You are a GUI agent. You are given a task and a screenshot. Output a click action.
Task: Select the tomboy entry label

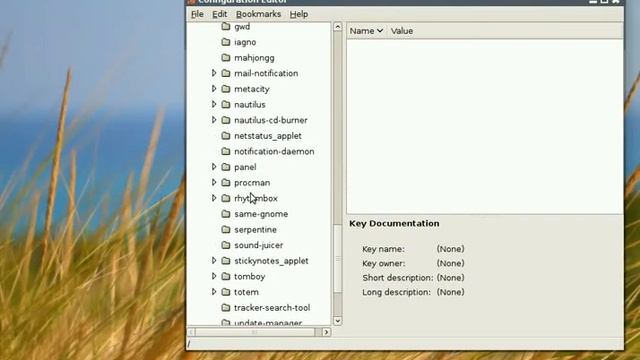[x=249, y=277]
